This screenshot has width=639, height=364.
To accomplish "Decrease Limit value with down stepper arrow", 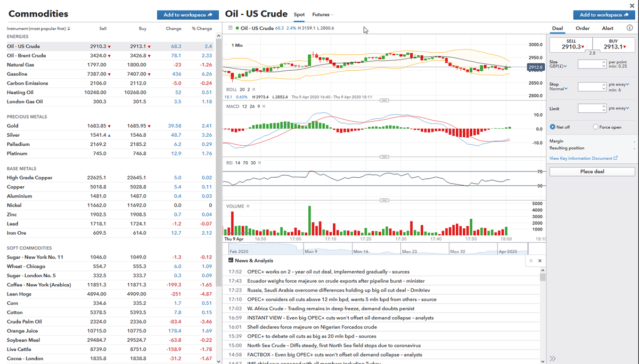I will click(x=603, y=110).
